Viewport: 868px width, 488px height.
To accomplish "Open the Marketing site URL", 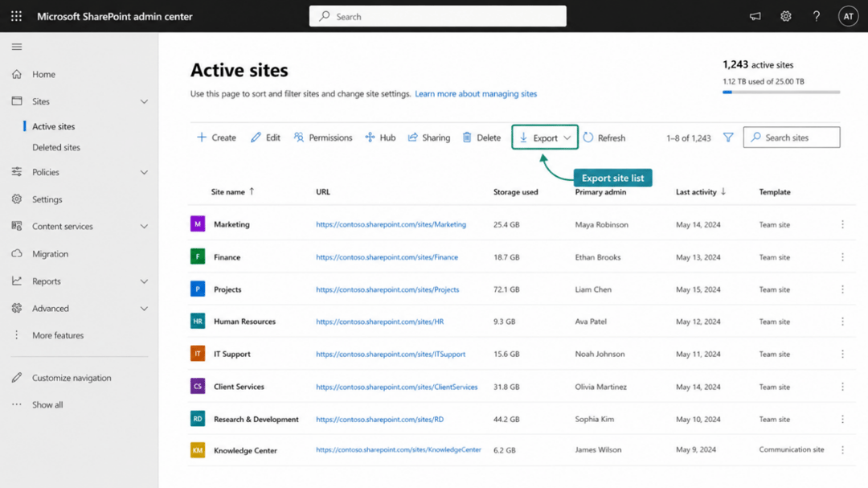I will [391, 224].
